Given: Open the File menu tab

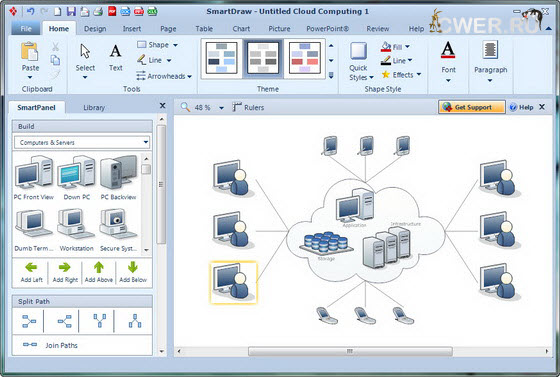Looking at the screenshot, I should coord(26,29).
